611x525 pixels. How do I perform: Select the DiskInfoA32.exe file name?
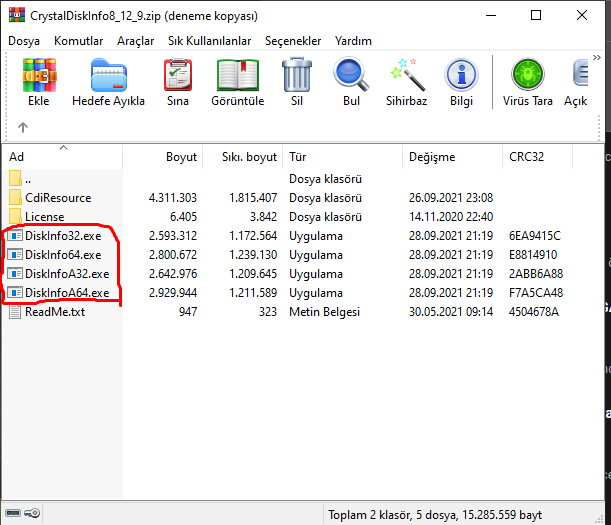tap(67, 274)
